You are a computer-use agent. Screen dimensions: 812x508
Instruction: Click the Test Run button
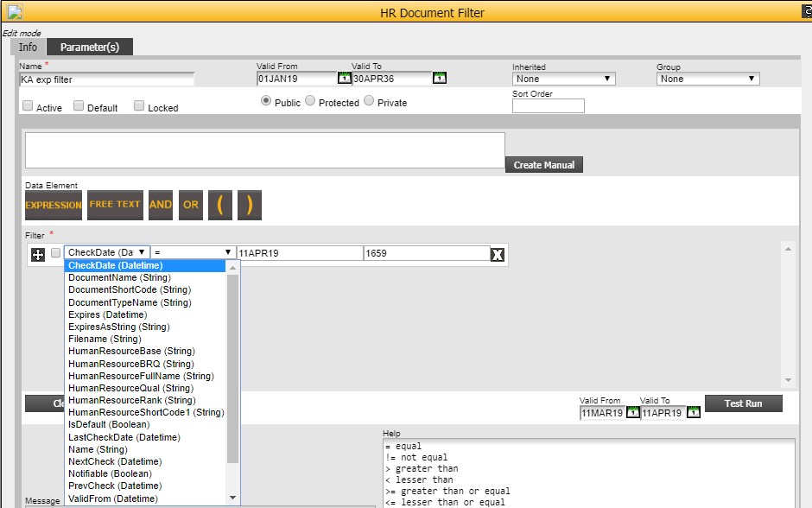pyautogui.click(x=743, y=403)
